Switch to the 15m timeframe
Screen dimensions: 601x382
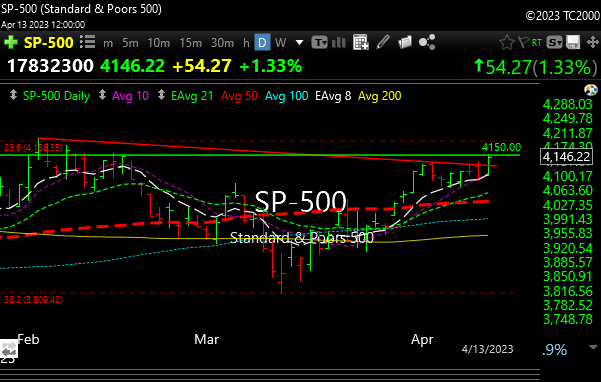click(190, 43)
